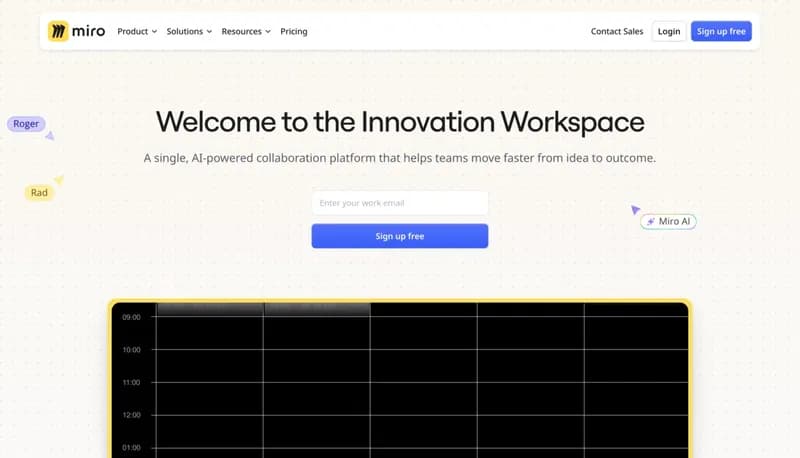Click the 09:00 time label
The width and height of the screenshot is (800, 458).
pyautogui.click(x=131, y=317)
